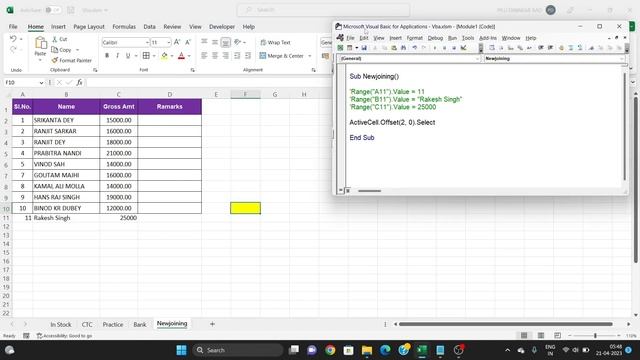Image resolution: width=640 pixels, height=360 pixels.
Task: Open the (General) object dropdown in VBA
Action: click(477, 59)
